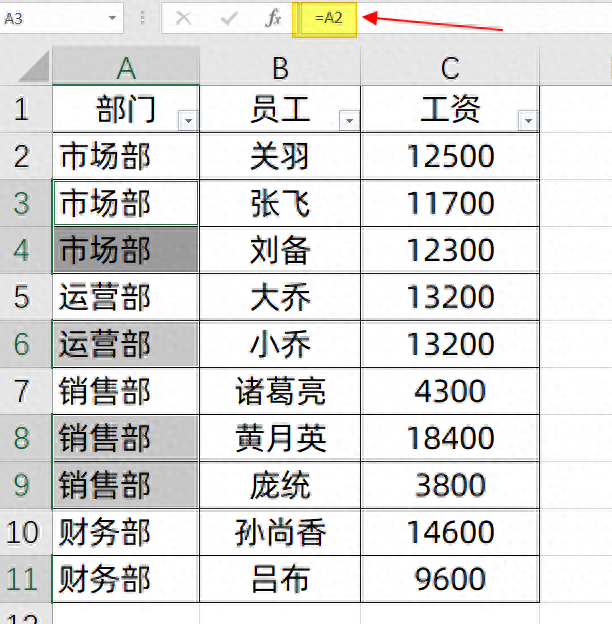Click the Enter checkmark formula bar icon
The image size is (612, 624).
229,18
